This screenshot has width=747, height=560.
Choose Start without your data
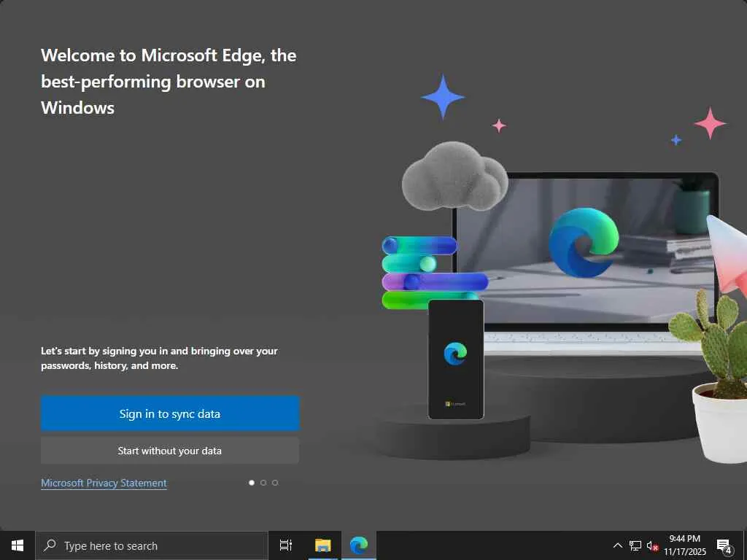(170, 451)
